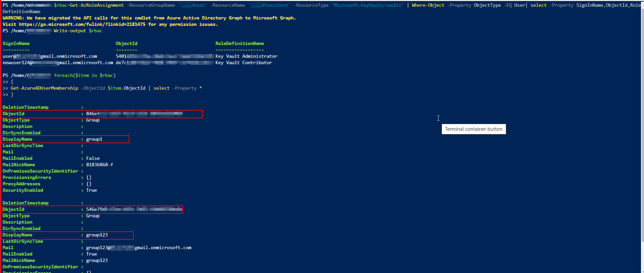This screenshot has height=273, width=644.
Task: Click the first MailEnabled value 'False'
Action: [x=93, y=158]
